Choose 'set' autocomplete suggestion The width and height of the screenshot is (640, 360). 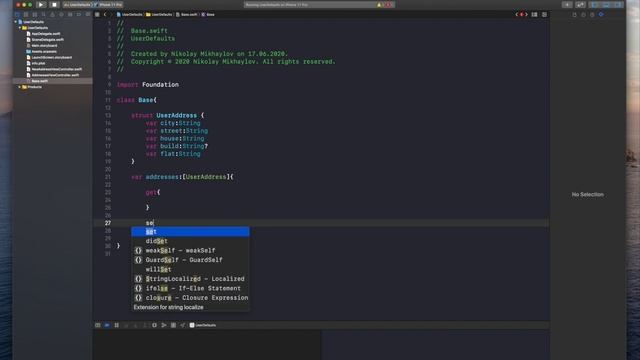point(190,231)
